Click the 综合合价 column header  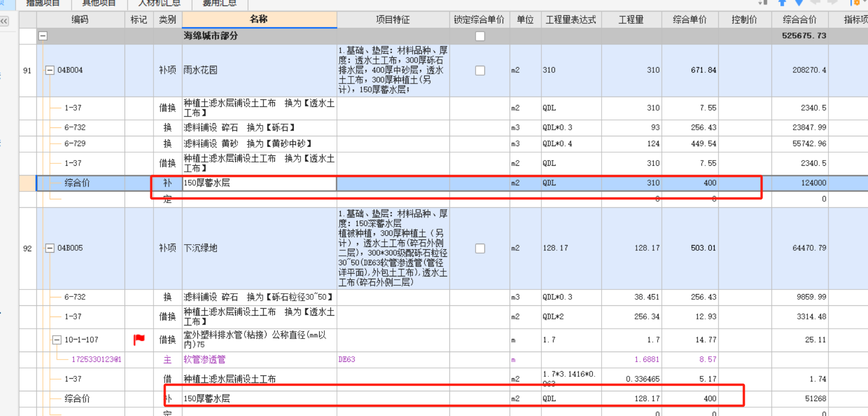800,20
